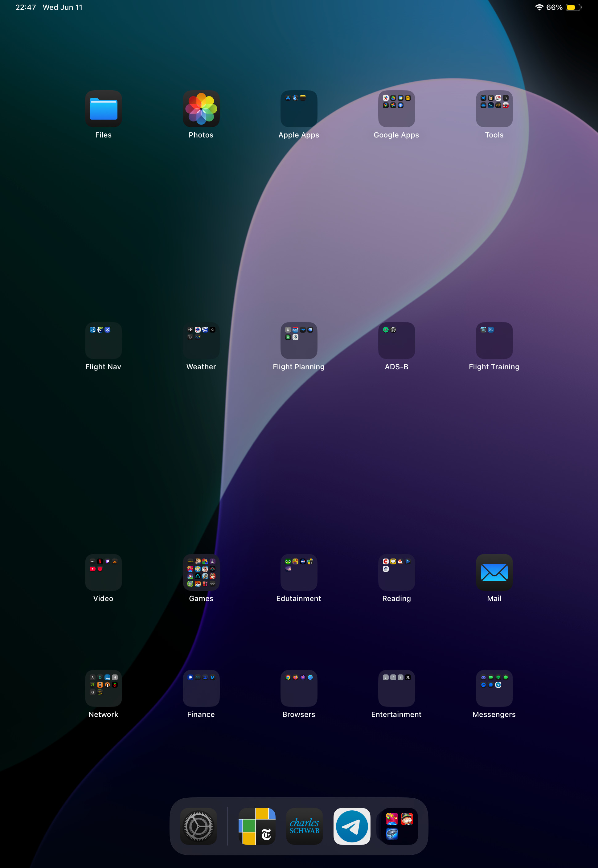The width and height of the screenshot is (598, 868).
Task: Open the recent apps folder in dock
Action: point(399,826)
